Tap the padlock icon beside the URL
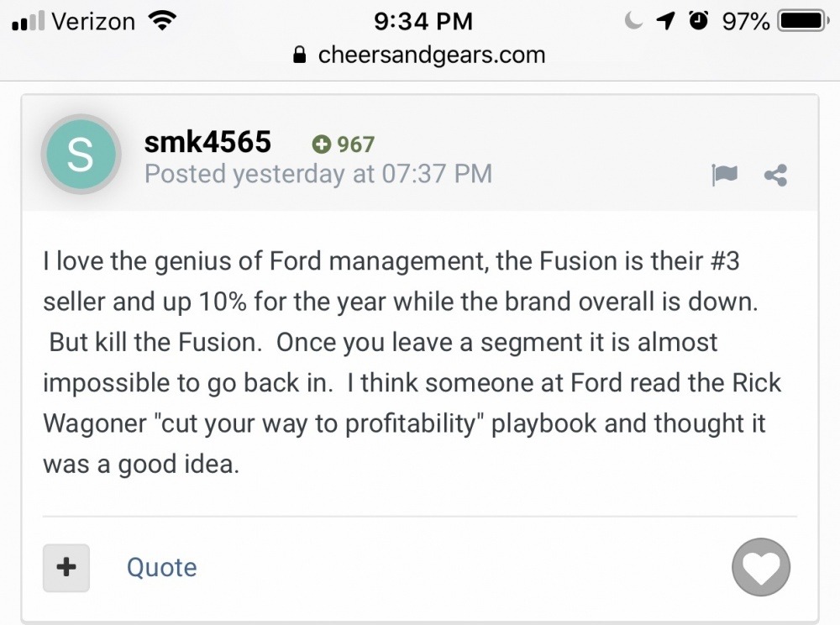This screenshot has height=625, width=840. coord(298,55)
